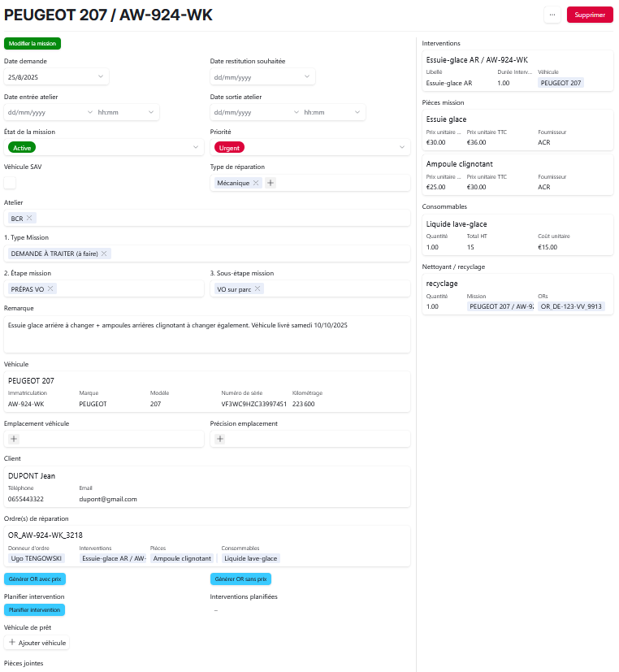This screenshot has width=619, height=672.
Task: Remove the BCR atelier tag
Action: coord(29,218)
